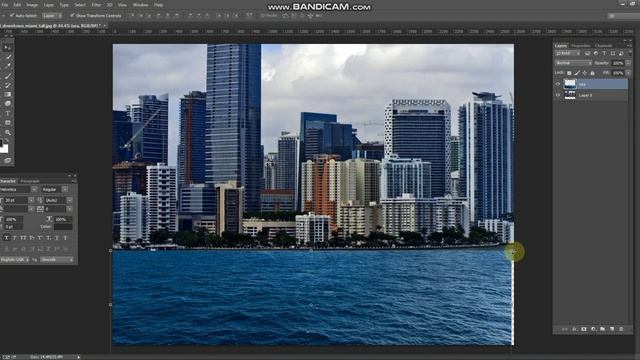Click the create new layer icon
This screenshot has width=640, height=360.
(x=612, y=329)
